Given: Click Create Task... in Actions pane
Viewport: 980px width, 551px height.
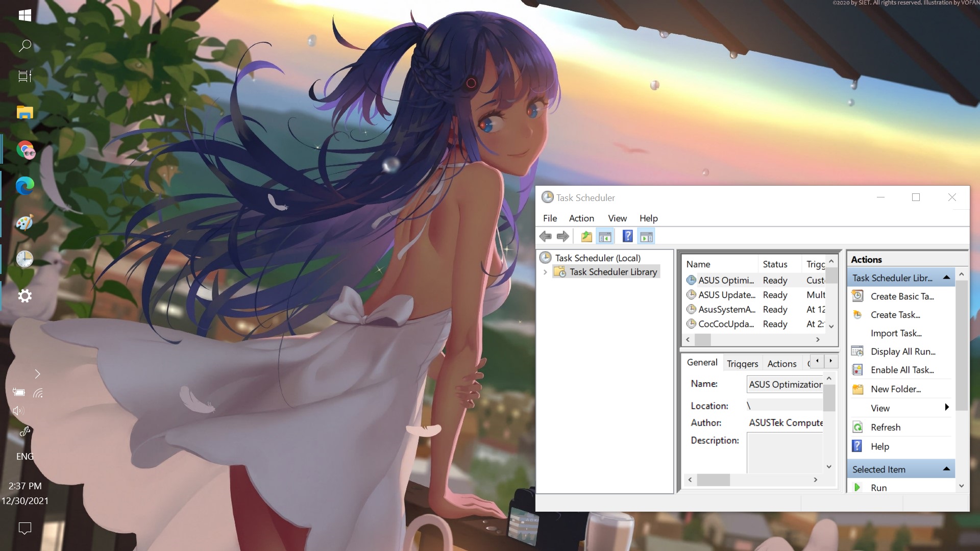Looking at the screenshot, I should pyautogui.click(x=895, y=315).
